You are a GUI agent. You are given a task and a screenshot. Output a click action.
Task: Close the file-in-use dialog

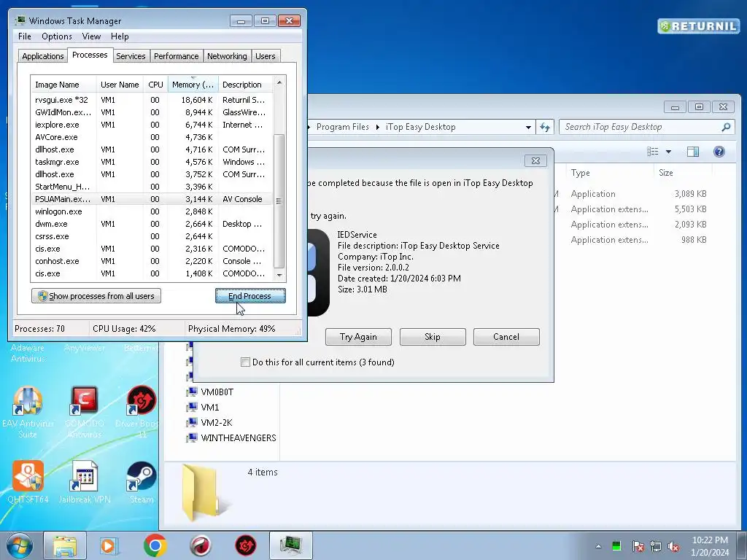pos(535,161)
